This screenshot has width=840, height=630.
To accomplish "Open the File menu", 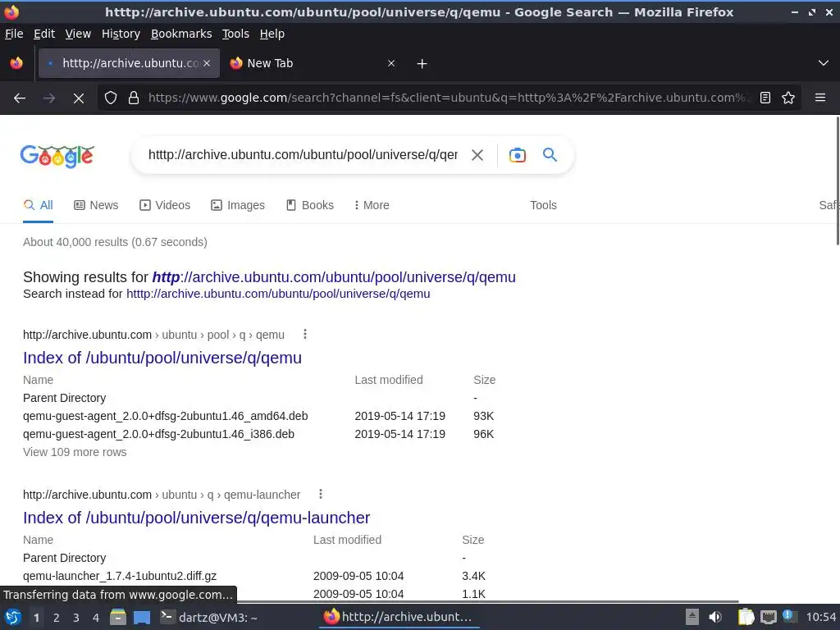I will [x=14, y=34].
